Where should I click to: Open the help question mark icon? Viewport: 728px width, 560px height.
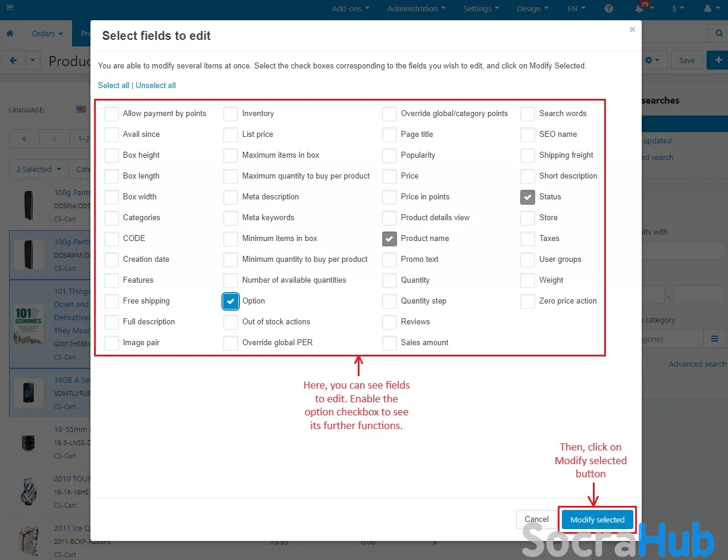[x=608, y=9]
